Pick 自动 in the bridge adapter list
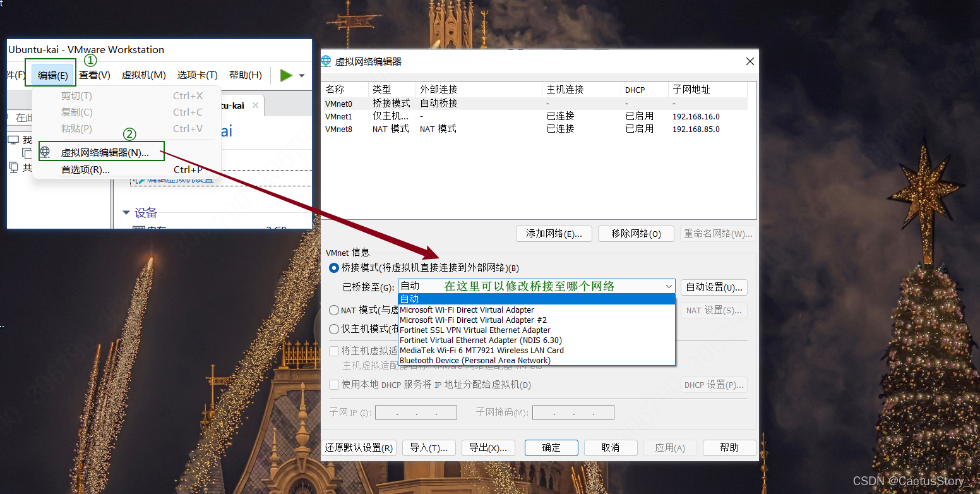This screenshot has width=980, height=494. [x=537, y=299]
